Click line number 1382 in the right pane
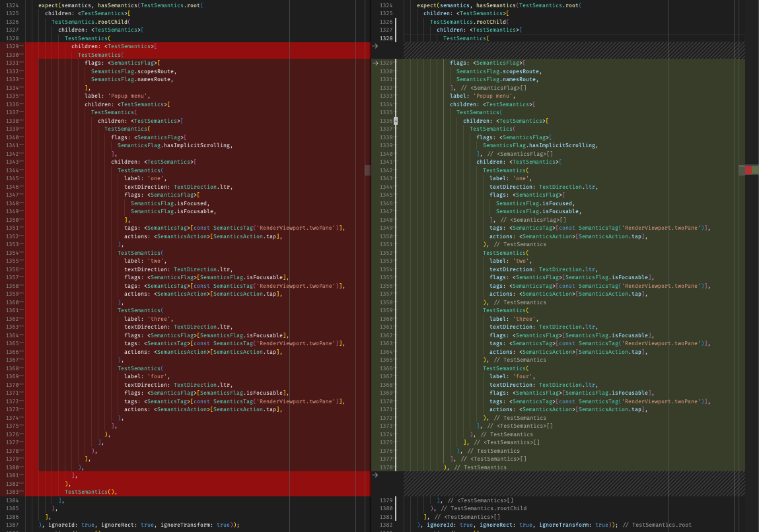The image size is (759, 532). pos(386,525)
